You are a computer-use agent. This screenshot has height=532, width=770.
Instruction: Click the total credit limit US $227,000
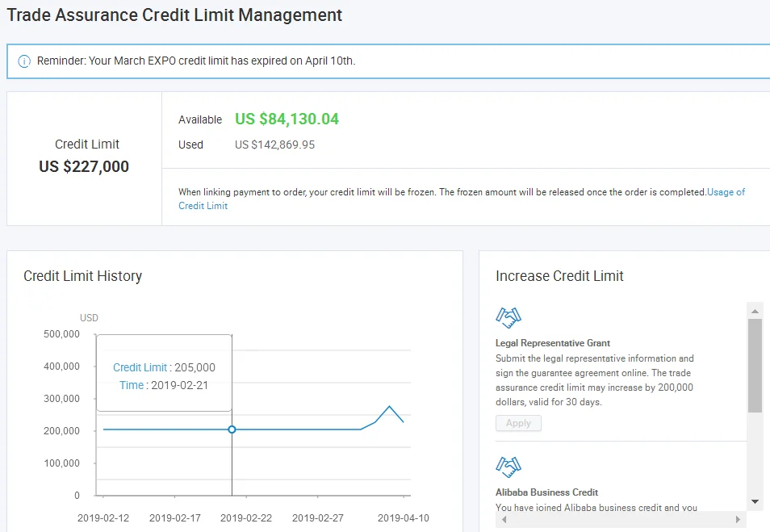pyautogui.click(x=84, y=167)
